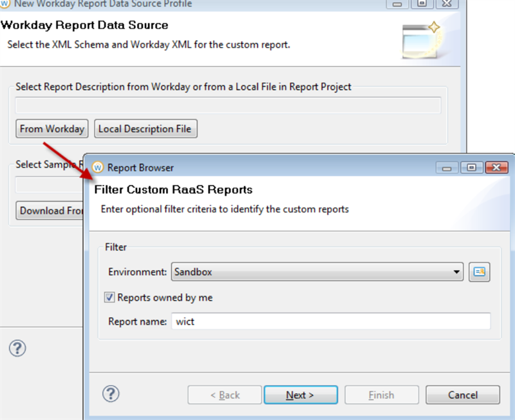Click the disabled Finish button
515x420 pixels.
(381, 395)
